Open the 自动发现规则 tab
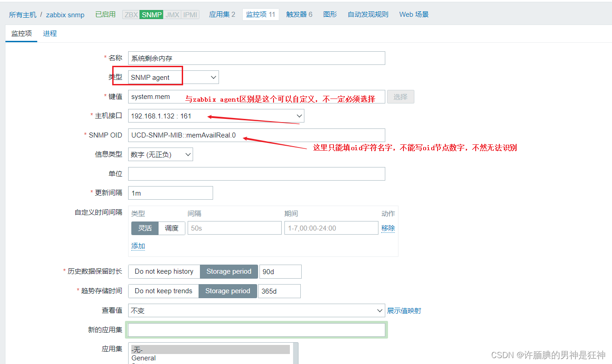Screen dimensions: 612x364 368,15
